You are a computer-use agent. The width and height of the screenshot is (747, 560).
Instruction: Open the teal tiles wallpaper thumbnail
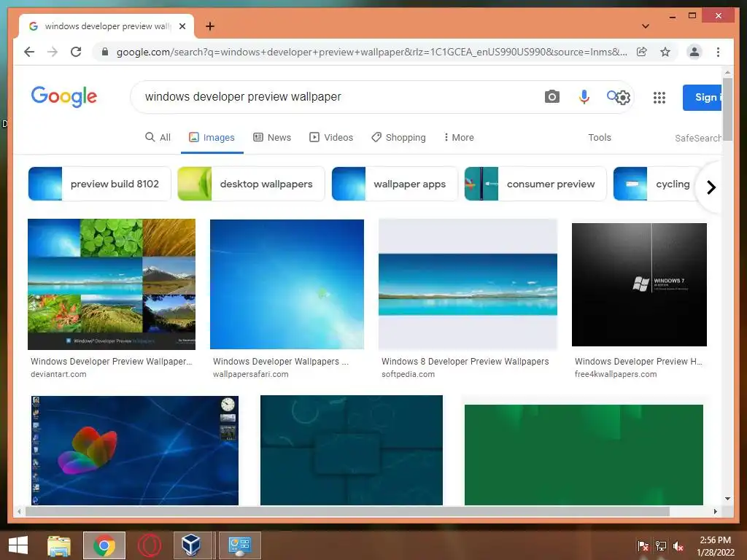pos(352,451)
